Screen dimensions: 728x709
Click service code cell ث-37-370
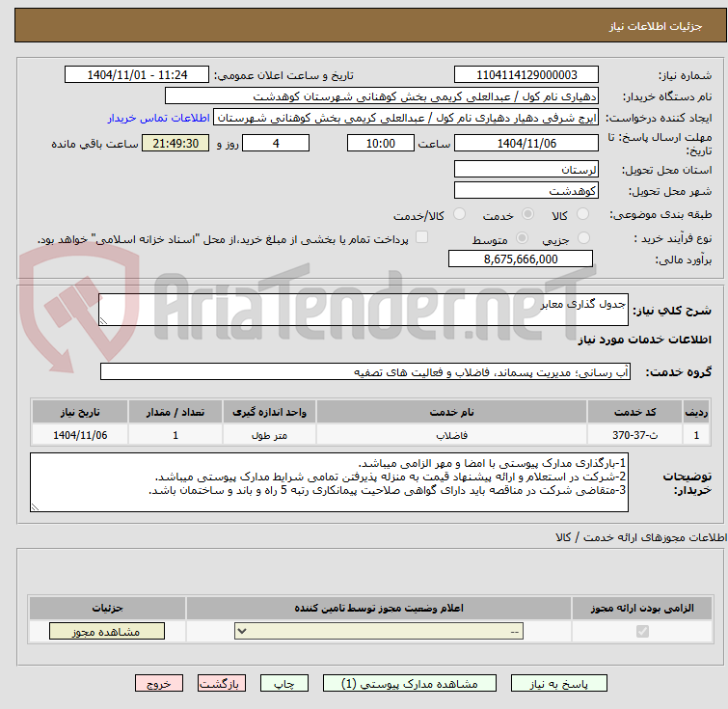click(634, 435)
